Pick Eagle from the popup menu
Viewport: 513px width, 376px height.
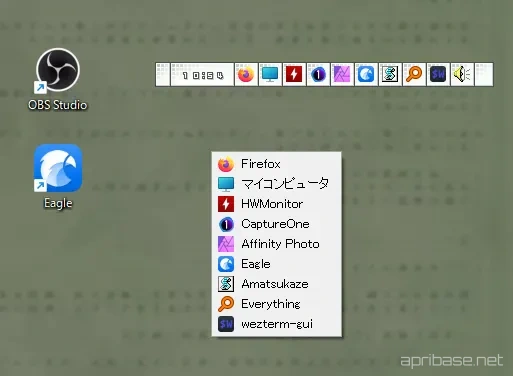(x=276, y=264)
